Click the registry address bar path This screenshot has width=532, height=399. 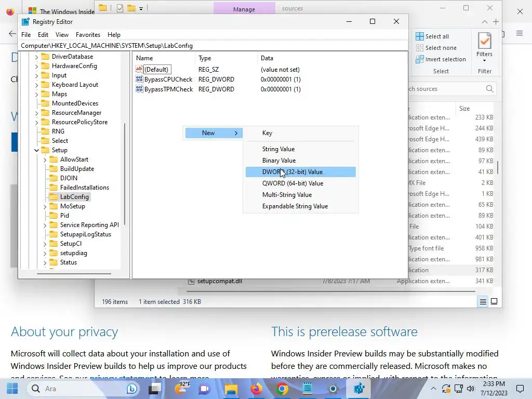[x=213, y=46]
